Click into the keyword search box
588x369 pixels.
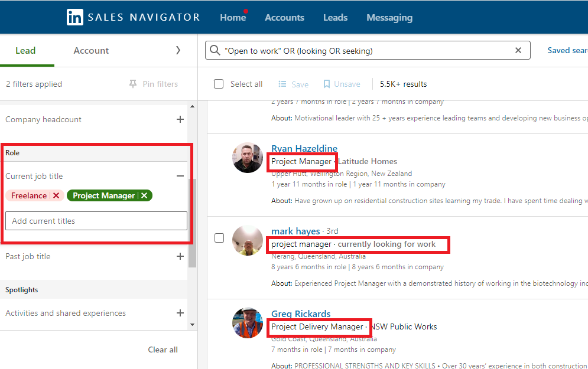tap(368, 51)
